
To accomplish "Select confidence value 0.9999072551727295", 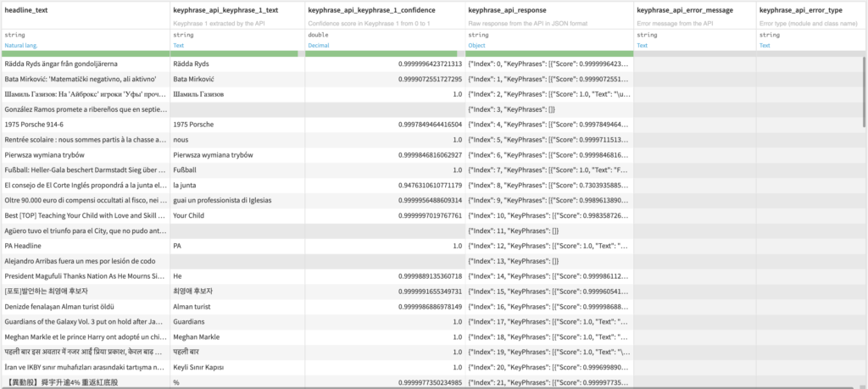I will [x=385, y=79].
